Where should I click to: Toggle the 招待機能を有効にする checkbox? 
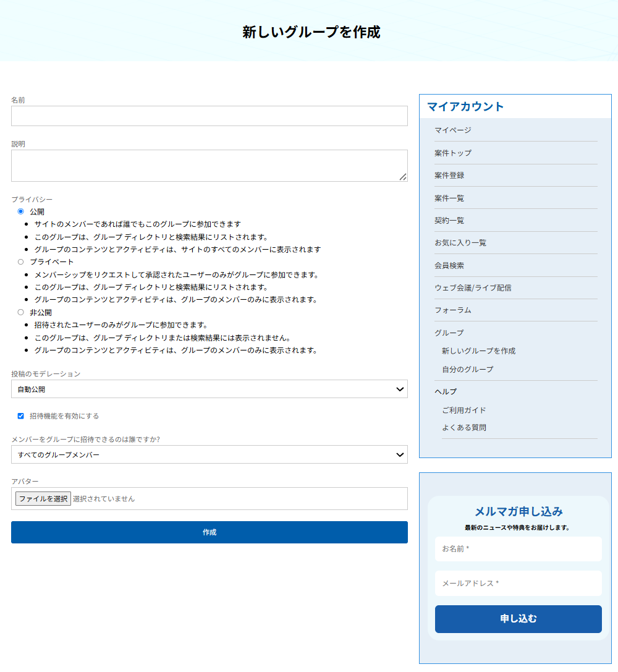pos(20,415)
